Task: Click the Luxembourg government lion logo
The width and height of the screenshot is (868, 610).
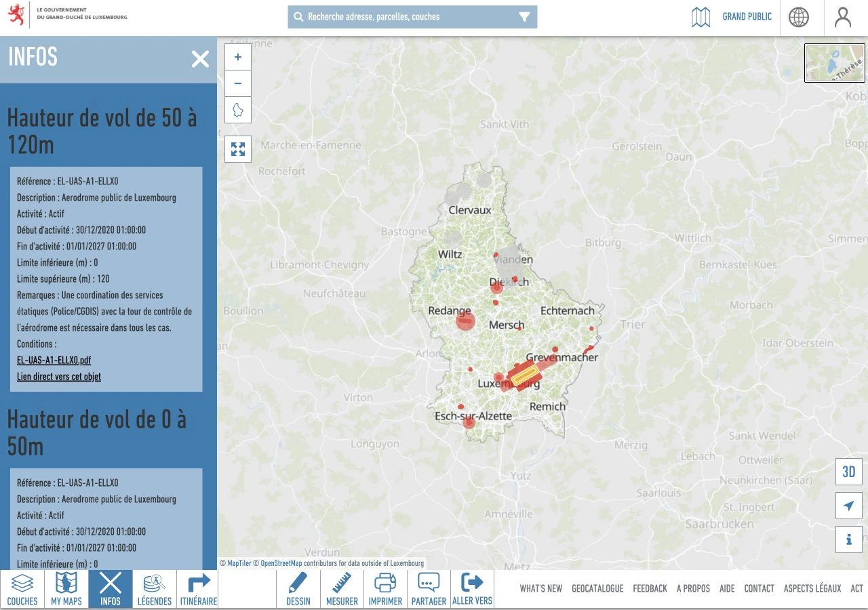Action: coord(16,15)
